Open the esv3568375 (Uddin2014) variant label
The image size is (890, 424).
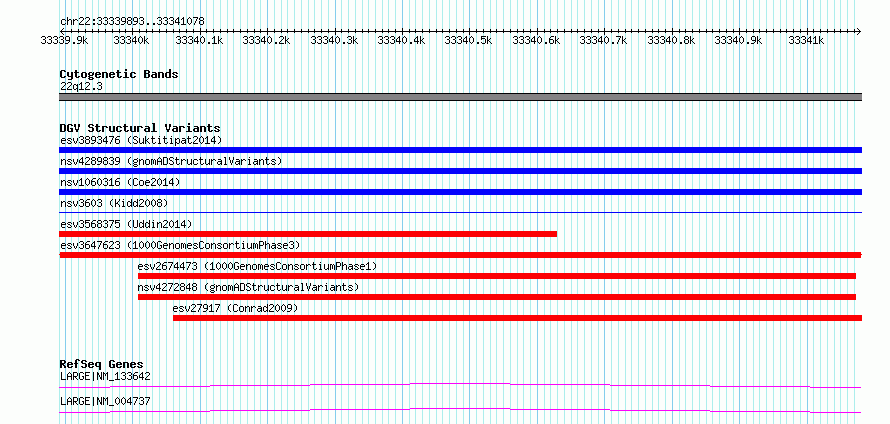click(126, 224)
